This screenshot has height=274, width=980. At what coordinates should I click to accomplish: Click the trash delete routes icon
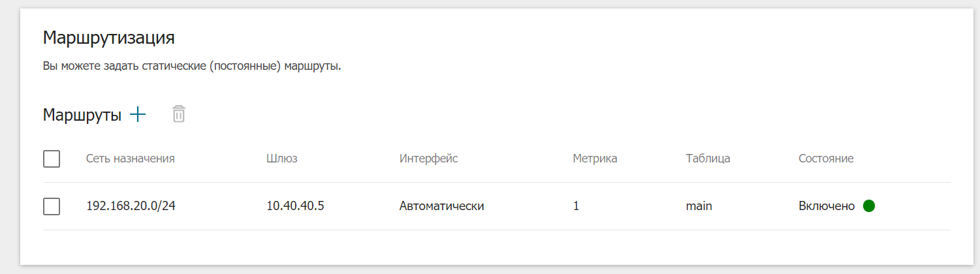tap(179, 114)
